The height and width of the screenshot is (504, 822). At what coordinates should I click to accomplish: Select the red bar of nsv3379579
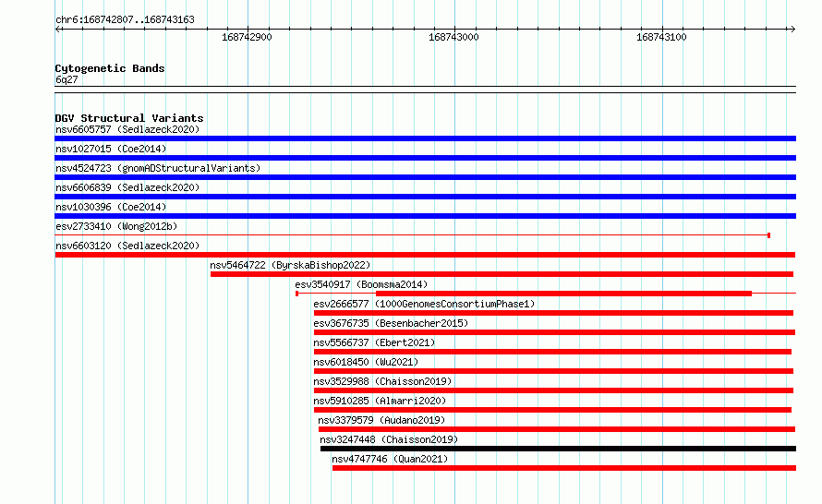[x=557, y=429]
